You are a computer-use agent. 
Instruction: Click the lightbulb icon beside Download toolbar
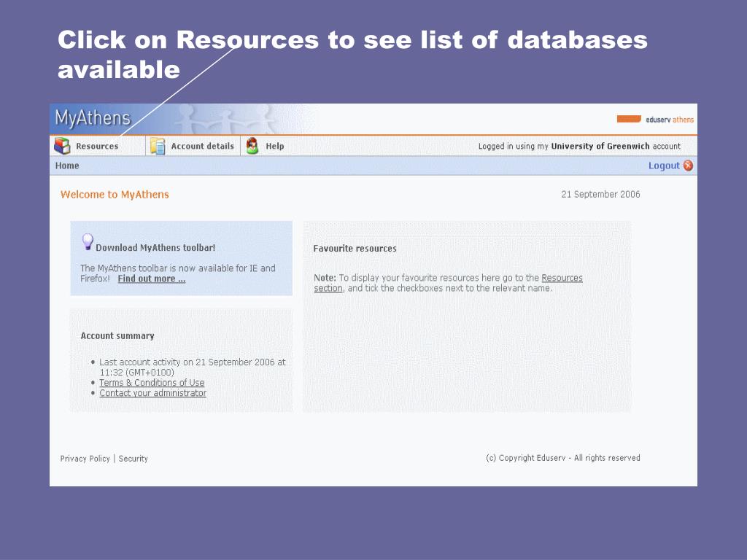(x=88, y=242)
